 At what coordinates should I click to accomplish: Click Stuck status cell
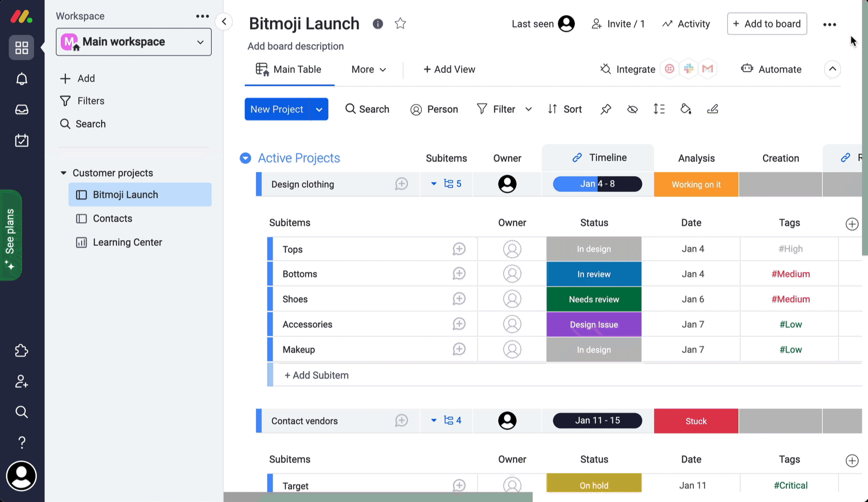click(696, 421)
